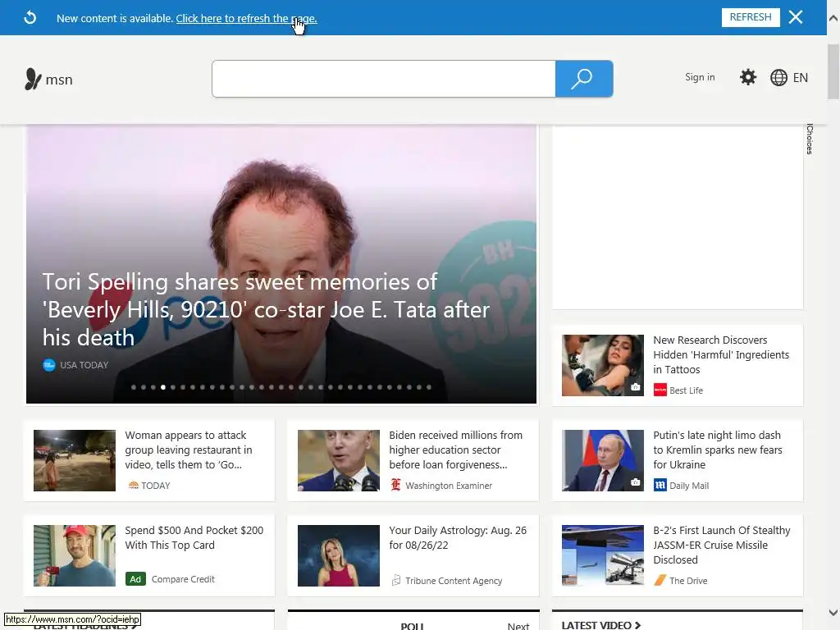Open the camera gallery icon on the tattoo thumbnail
The width and height of the screenshot is (840, 630).
tap(636, 387)
